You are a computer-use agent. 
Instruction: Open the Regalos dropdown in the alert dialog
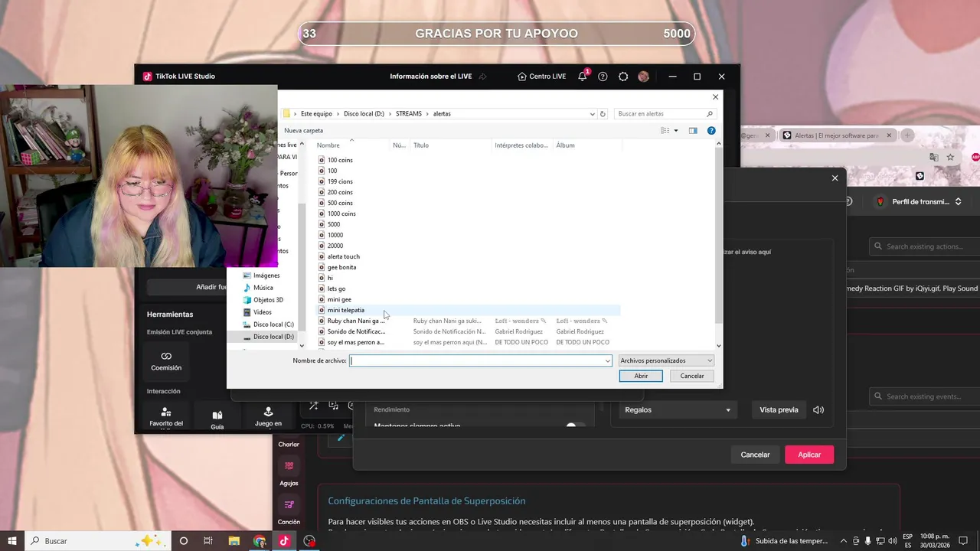(x=678, y=409)
